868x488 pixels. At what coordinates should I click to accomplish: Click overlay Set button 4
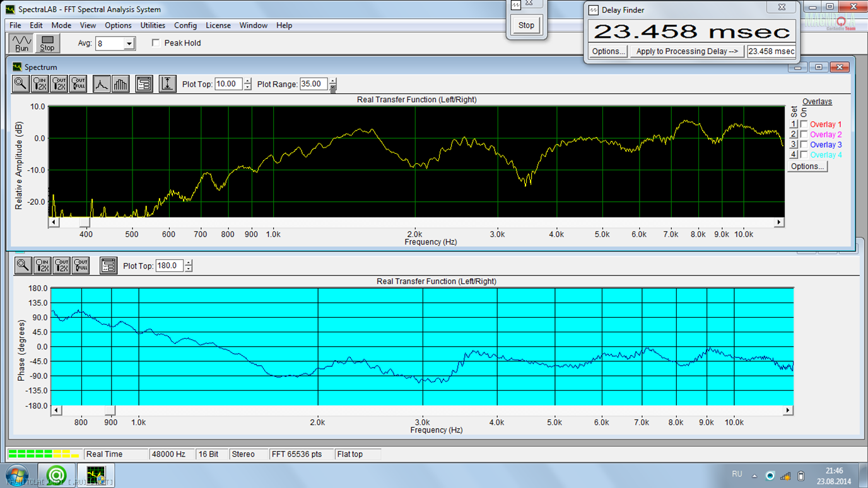coord(794,154)
